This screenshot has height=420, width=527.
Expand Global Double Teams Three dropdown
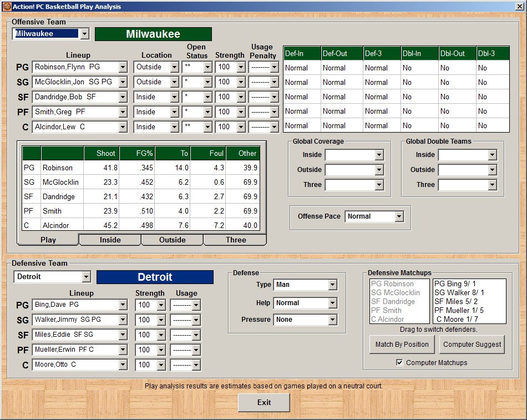(492, 185)
